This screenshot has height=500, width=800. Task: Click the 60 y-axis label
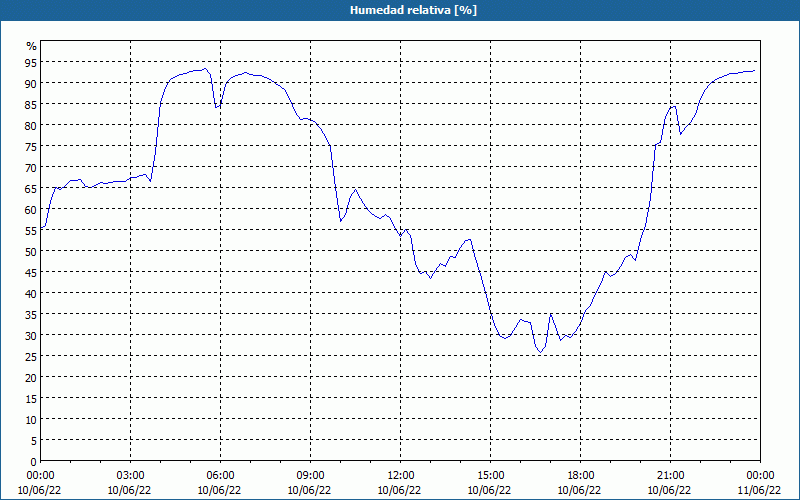tap(31, 209)
